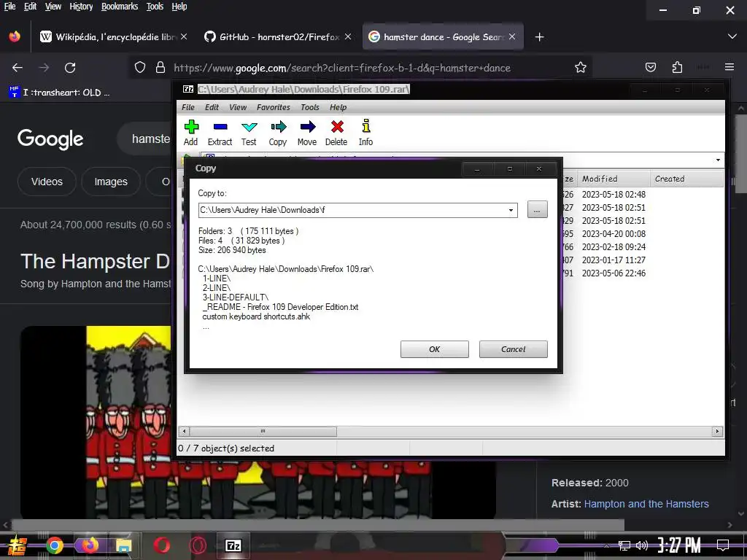Open File Explorer from the taskbar
The height and width of the screenshot is (560, 747).
pos(123,545)
